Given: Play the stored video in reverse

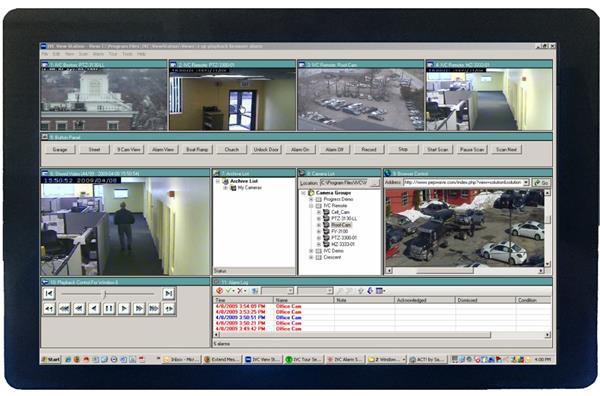Looking at the screenshot, I should click(94, 308).
